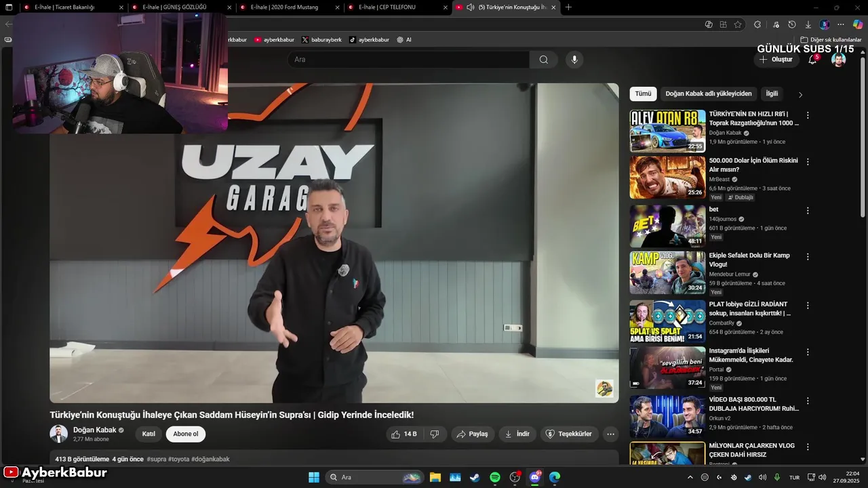This screenshot has height=488, width=868.
Task: Open MrBeast 500.000 Dolar video thumbnail
Action: click(x=667, y=178)
